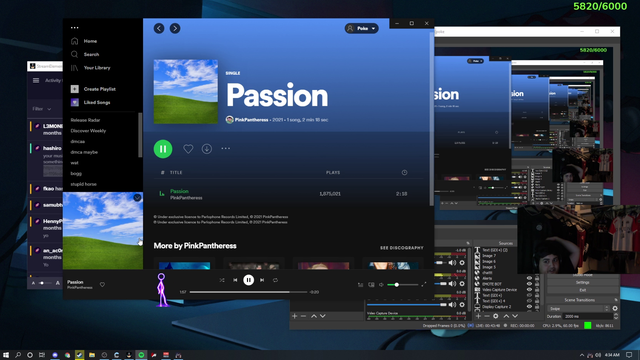Sort the tracklist by the duration clock icon

pos(404,172)
